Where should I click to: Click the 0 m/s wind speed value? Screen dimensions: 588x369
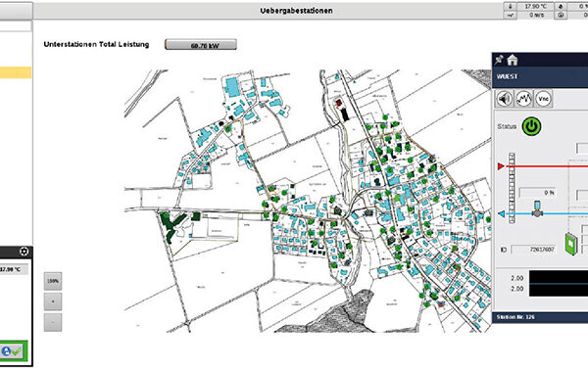(536, 15)
